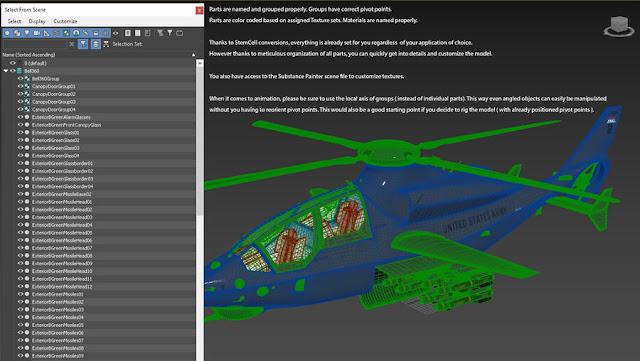
Task: Open the Select menu
Action: click(x=14, y=21)
